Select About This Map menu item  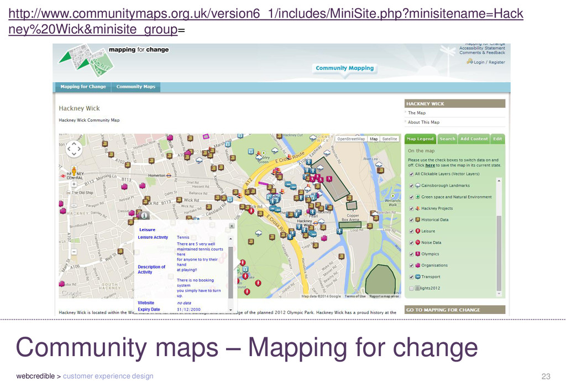tap(423, 122)
